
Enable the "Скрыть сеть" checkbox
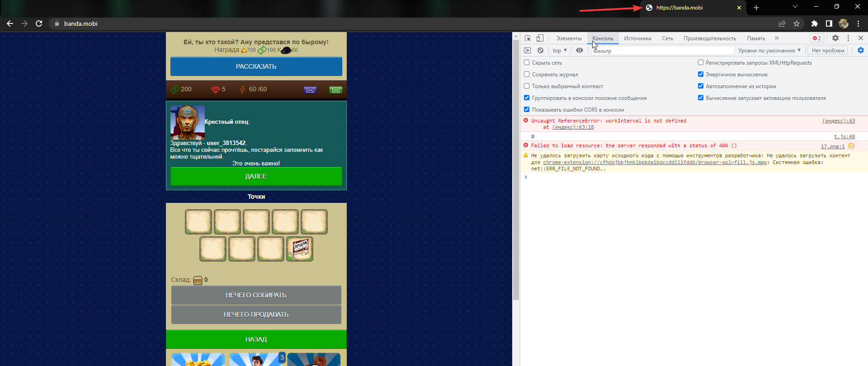[527, 63]
